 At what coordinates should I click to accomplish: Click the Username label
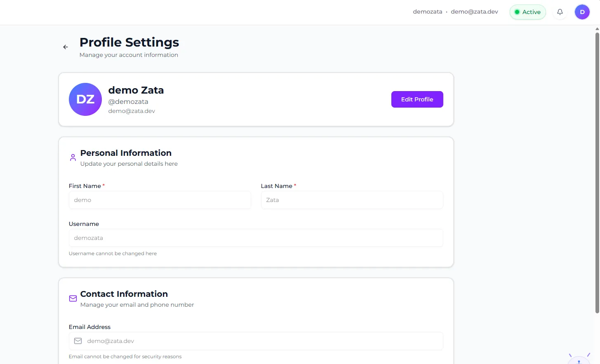pyautogui.click(x=84, y=224)
